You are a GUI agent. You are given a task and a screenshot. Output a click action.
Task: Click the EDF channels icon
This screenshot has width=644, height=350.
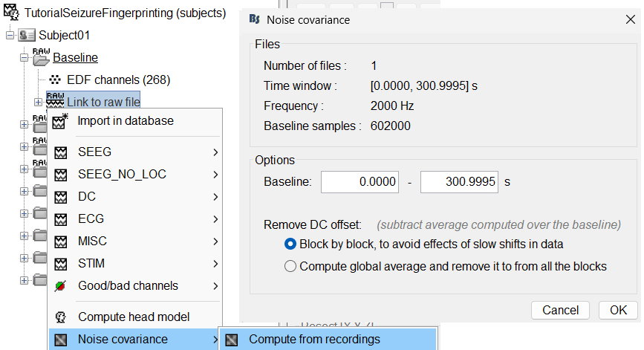point(56,80)
